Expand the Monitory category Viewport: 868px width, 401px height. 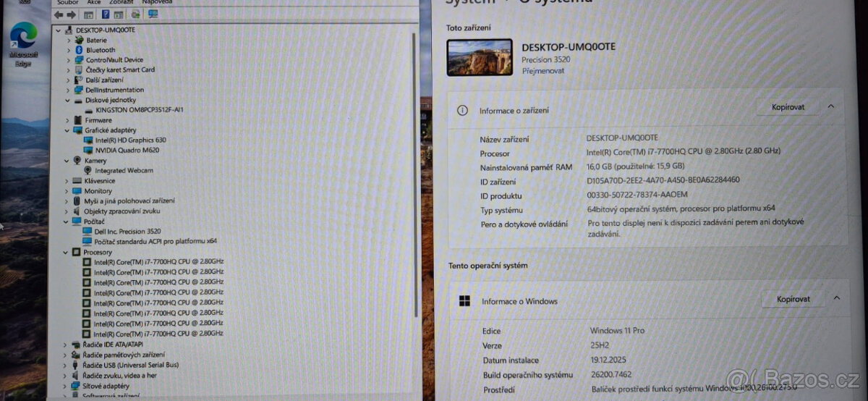[68, 190]
